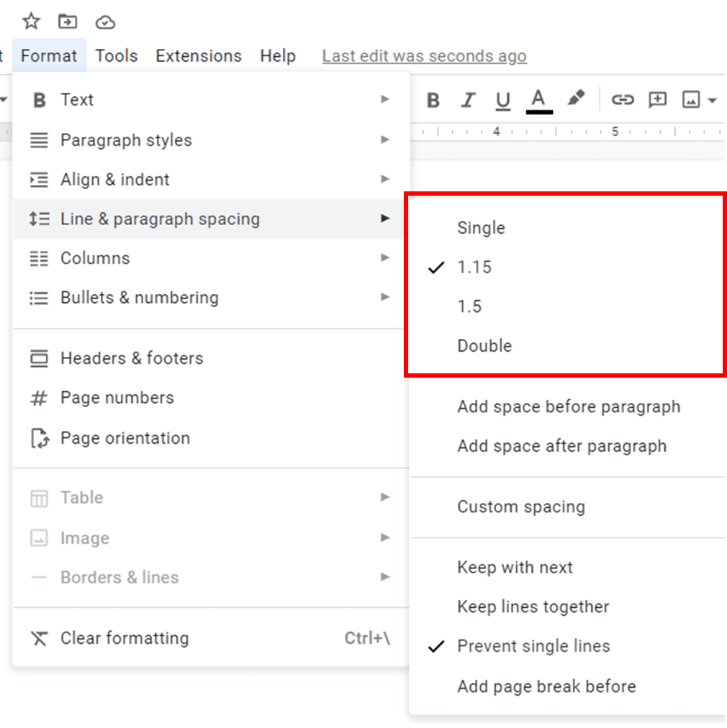Add a comment

pos(657,100)
